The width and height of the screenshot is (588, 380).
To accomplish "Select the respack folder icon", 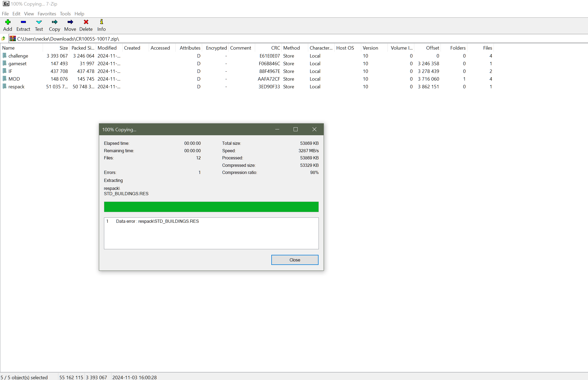I will coord(5,86).
